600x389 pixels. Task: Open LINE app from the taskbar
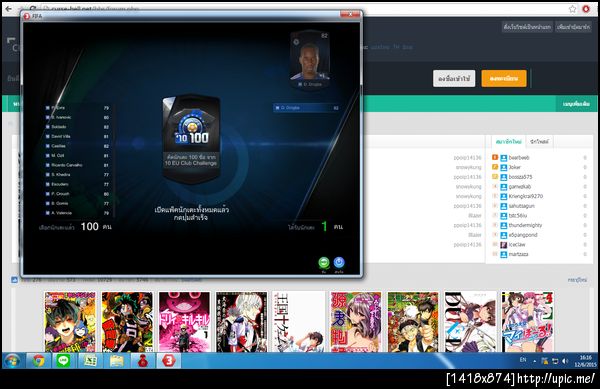[x=64, y=361]
